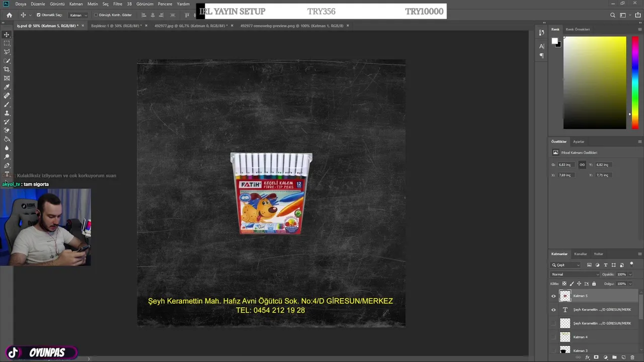Show the Katman 4 layer

click(x=553, y=337)
